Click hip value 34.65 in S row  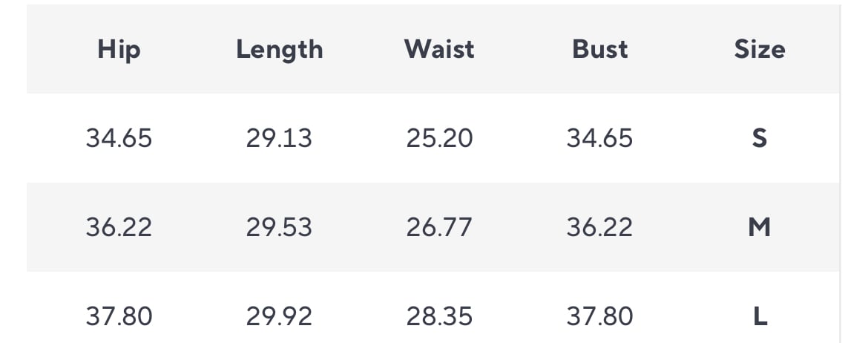tap(119, 138)
